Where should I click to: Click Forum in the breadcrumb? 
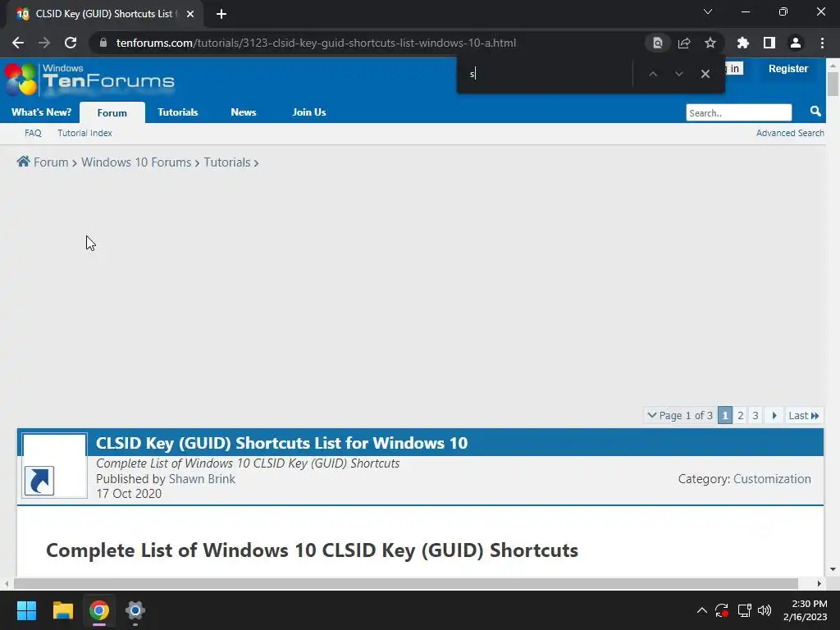(51, 162)
